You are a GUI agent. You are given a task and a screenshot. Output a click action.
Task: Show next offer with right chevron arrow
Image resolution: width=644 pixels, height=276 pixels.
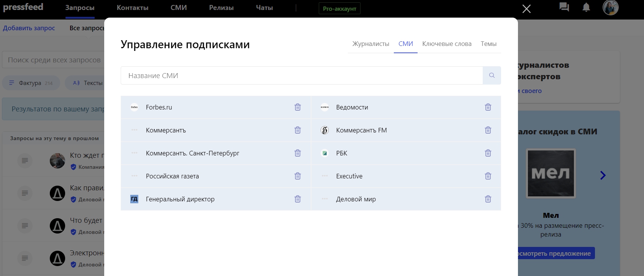tap(603, 175)
